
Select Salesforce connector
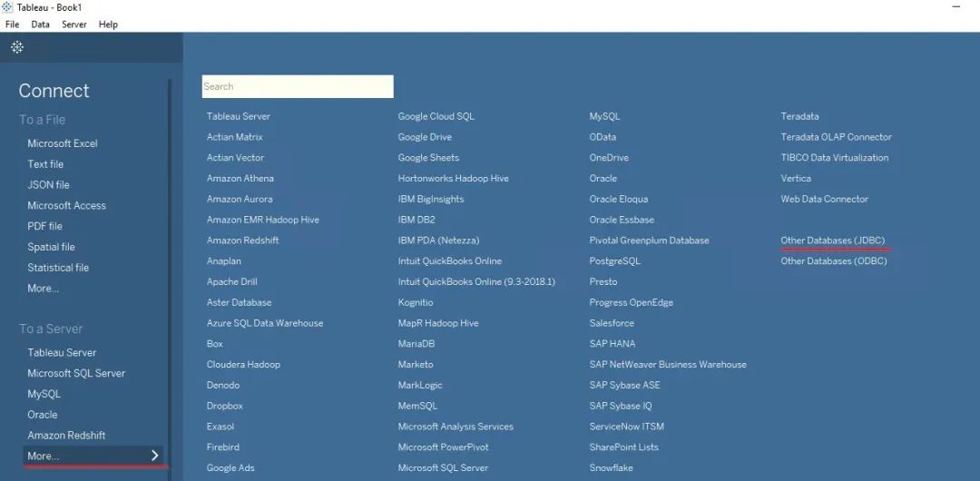pyautogui.click(x=612, y=323)
